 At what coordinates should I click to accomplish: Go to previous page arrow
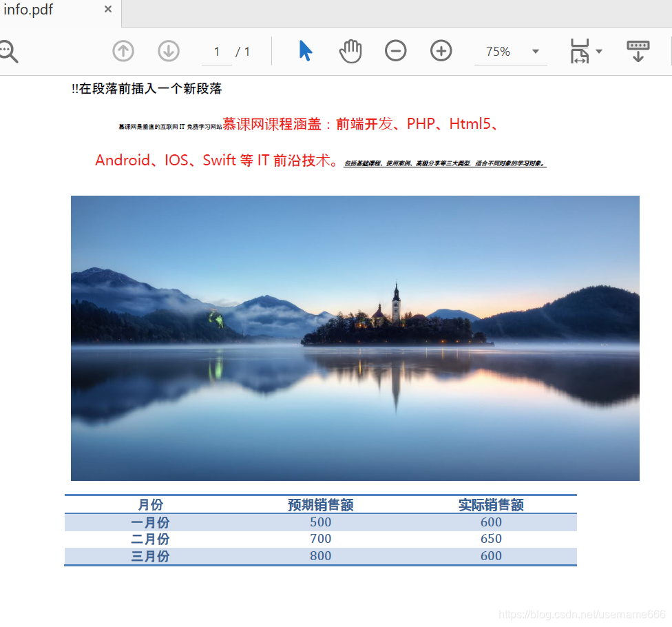(x=123, y=51)
